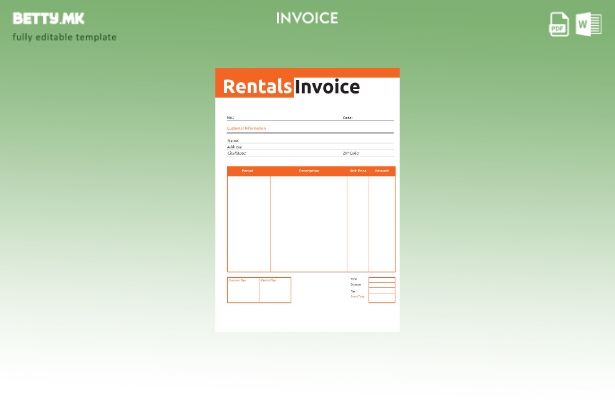Click the PDF download icon
Viewport: 615px width, 400px height.
pyautogui.click(x=559, y=24)
